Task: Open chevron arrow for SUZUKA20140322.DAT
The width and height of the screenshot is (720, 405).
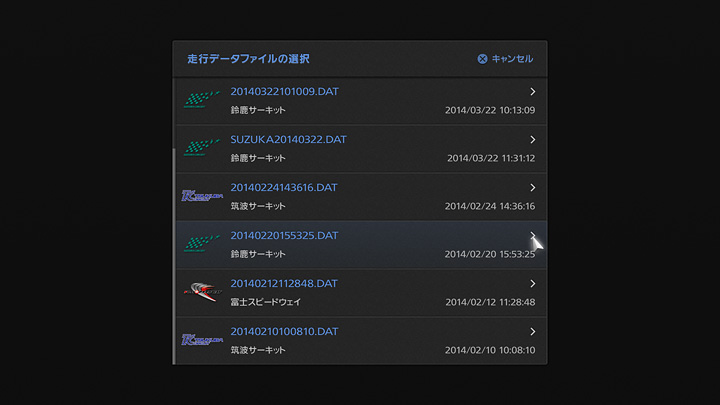Action: 533,140
